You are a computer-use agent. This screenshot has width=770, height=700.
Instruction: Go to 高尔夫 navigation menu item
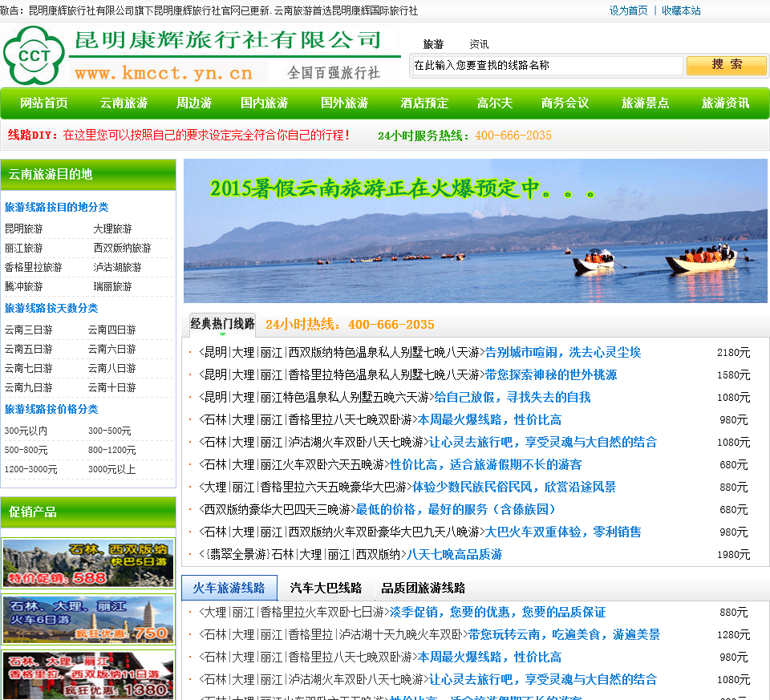(494, 103)
